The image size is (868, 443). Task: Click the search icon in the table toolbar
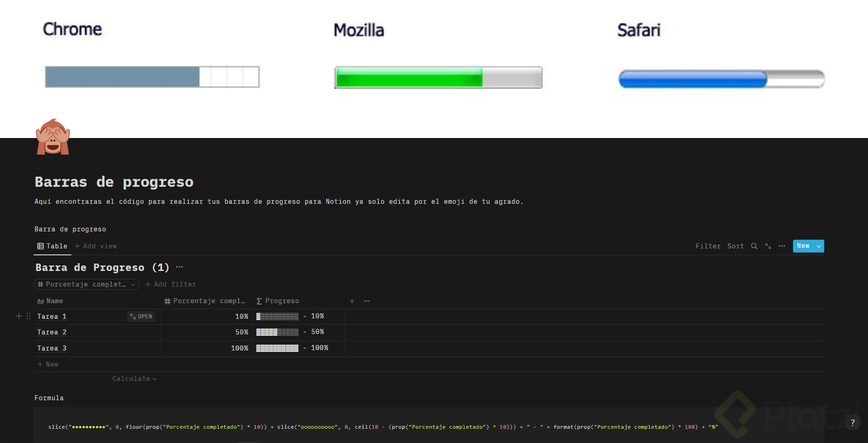754,246
